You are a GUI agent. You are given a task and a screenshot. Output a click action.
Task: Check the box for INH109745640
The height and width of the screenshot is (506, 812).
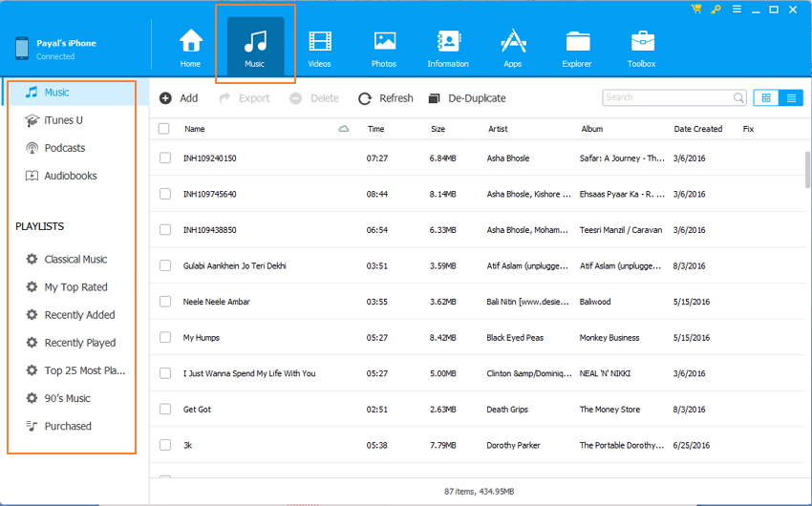click(165, 194)
